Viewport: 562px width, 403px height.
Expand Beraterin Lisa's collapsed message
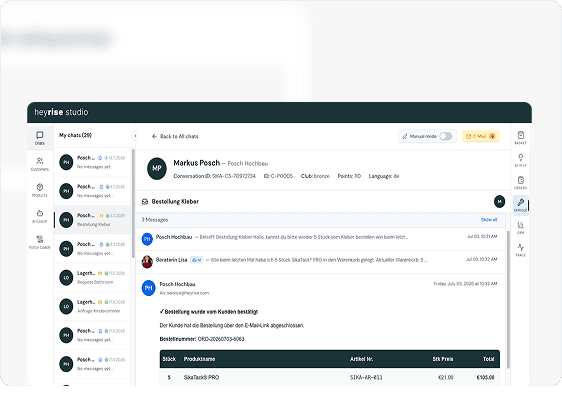320,262
